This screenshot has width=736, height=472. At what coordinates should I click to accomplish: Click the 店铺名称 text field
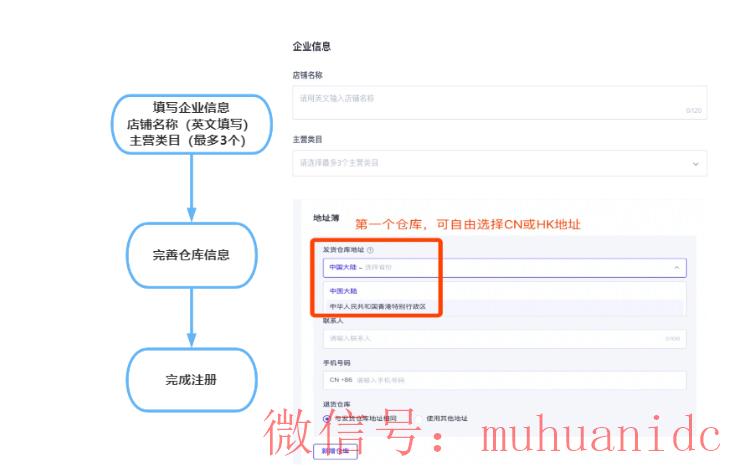pyautogui.click(x=499, y=103)
